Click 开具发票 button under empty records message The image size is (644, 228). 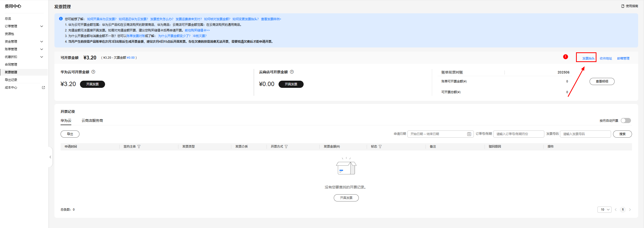346,198
